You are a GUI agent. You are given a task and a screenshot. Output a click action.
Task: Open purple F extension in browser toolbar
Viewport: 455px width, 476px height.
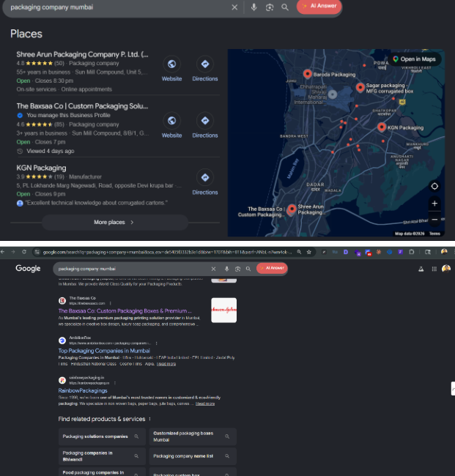(x=400, y=252)
